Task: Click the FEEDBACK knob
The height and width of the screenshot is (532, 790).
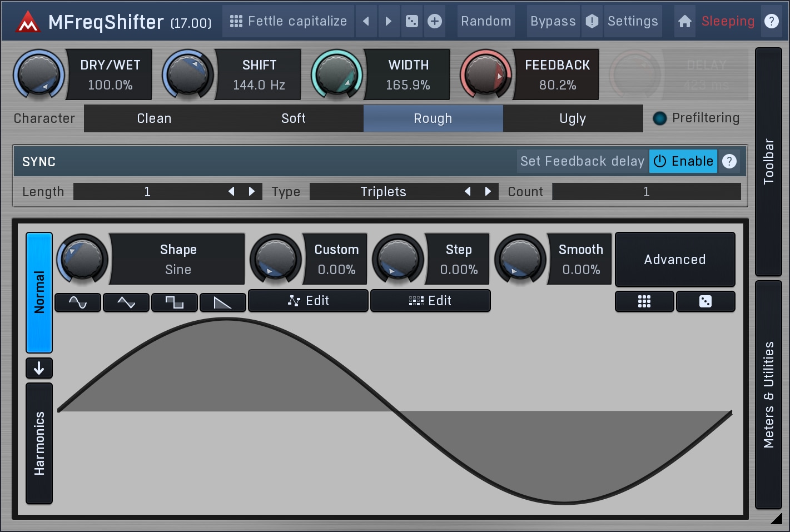Action: pos(485,74)
